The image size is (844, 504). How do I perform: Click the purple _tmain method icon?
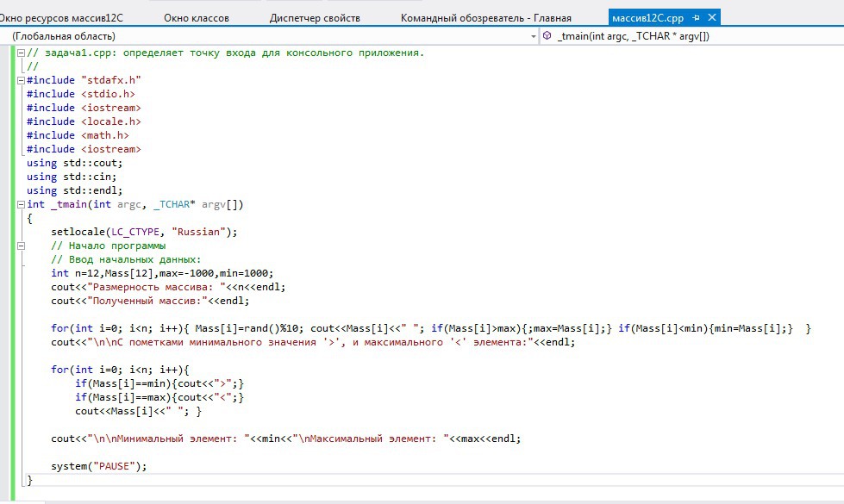[x=547, y=36]
